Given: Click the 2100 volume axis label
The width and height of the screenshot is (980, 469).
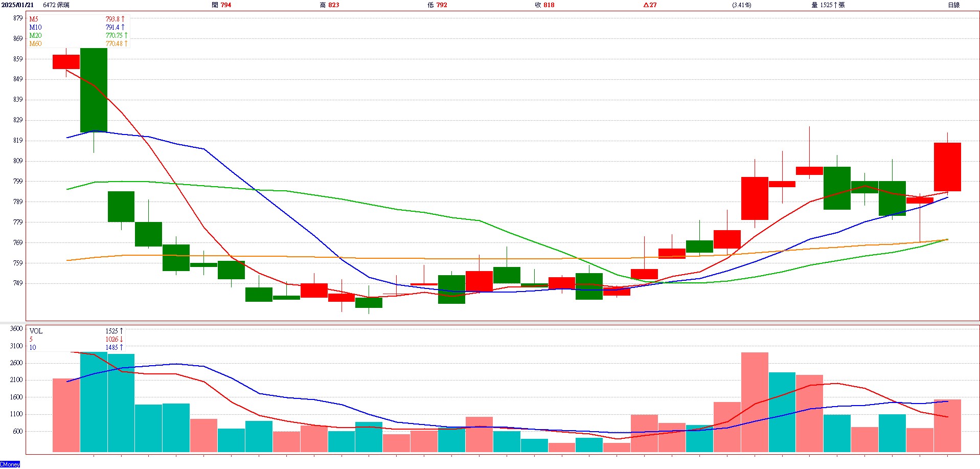Looking at the screenshot, I should point(16,380).
